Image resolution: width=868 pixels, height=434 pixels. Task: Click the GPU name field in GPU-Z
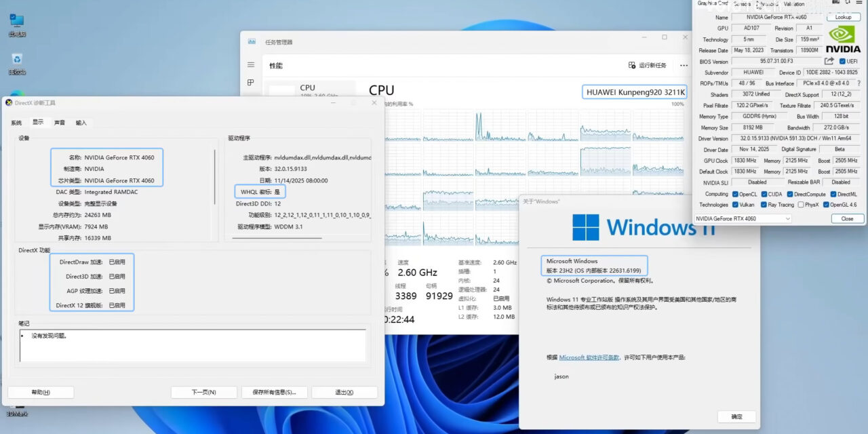pos(777,17)
